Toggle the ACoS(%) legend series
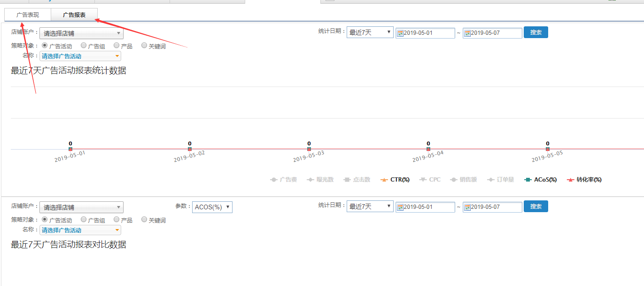The width and height of the screenshot is (644, 286). tap(541, 180)
